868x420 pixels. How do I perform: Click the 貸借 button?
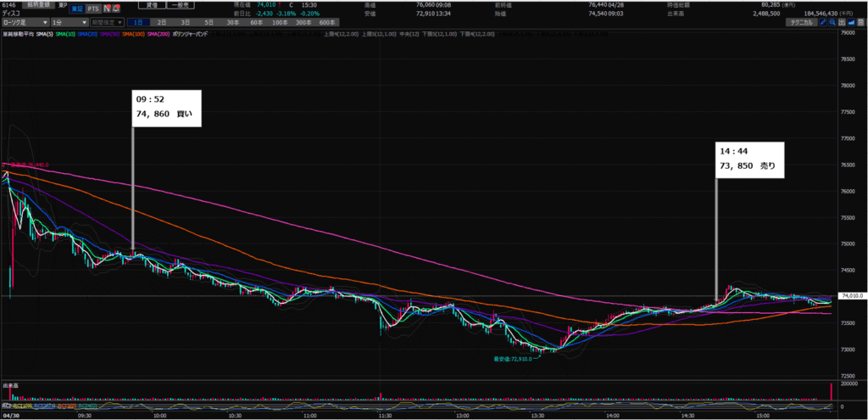[152, 4]
